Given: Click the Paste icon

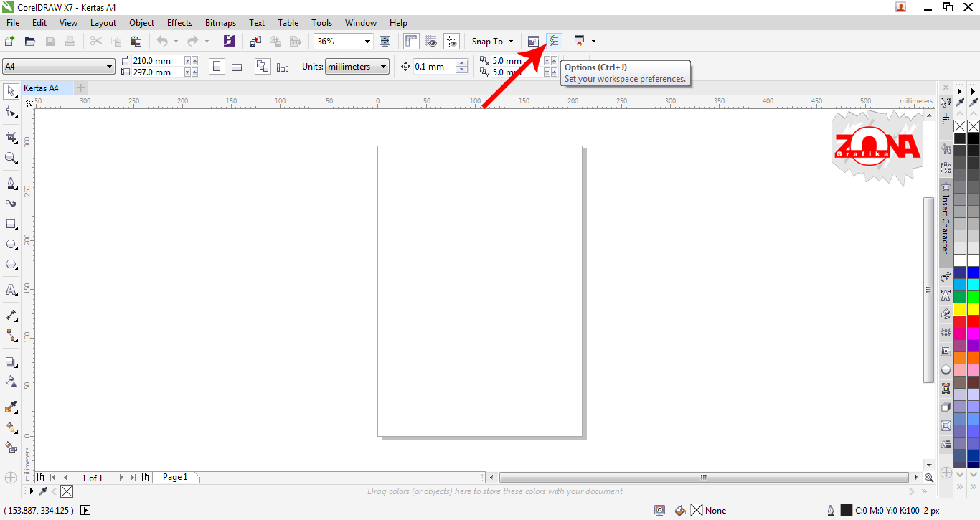Looking at the screenshot, I should point(136,42).
